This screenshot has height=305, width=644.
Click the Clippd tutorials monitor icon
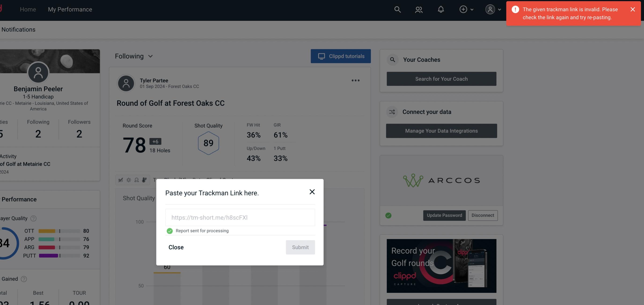click(321, 56)
